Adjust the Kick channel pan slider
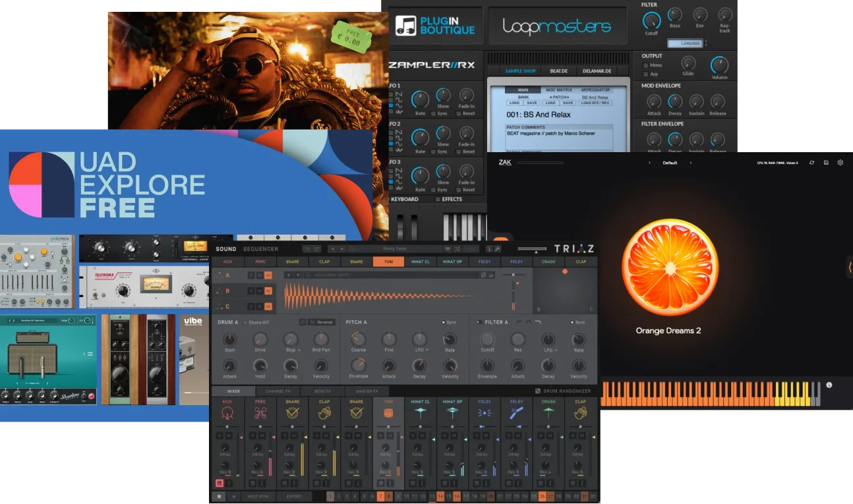Screen dimensions: 853x504 (227, 426)
